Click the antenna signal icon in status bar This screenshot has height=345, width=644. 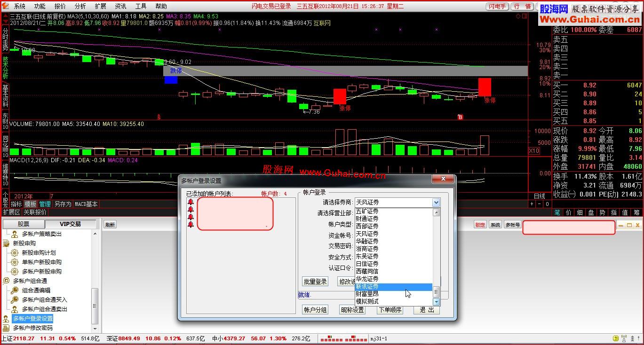click(x=624, y=338)
